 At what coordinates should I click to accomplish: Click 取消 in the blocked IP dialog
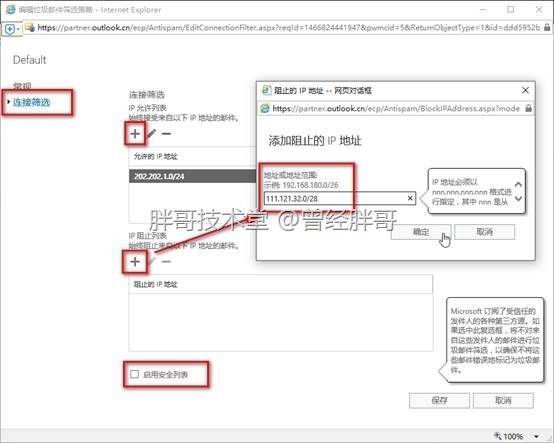(x=484, y=232)
